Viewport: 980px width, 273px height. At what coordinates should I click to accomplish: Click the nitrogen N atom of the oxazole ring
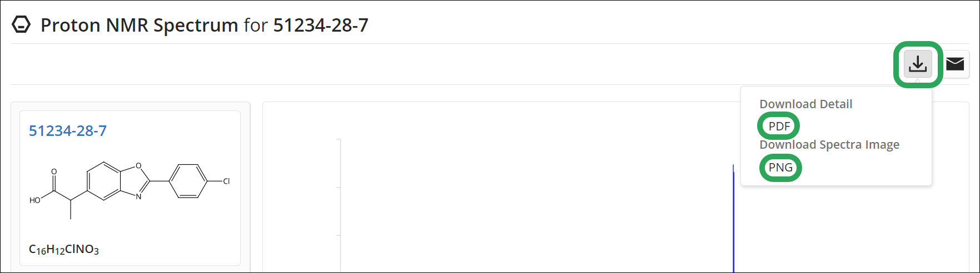[138, 196]
